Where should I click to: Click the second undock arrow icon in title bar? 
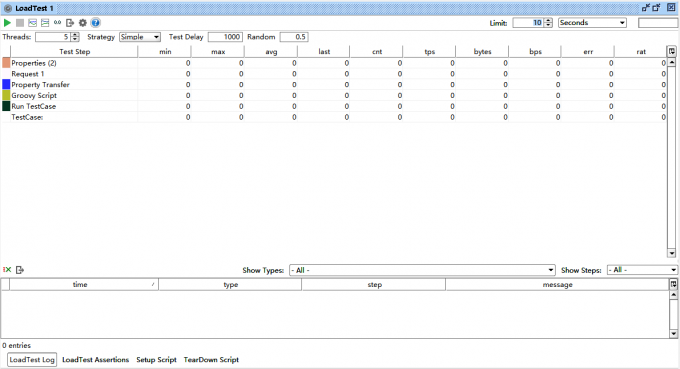[657, 8]
